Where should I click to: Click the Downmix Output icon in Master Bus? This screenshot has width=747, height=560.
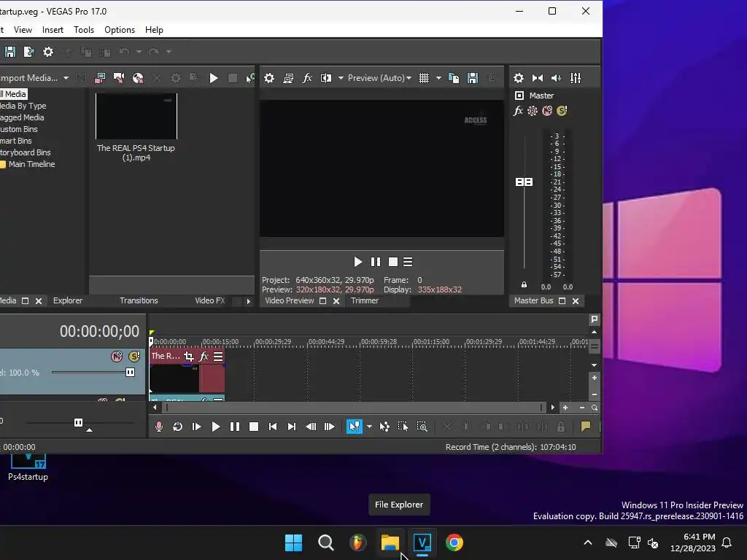click(538, 78)
